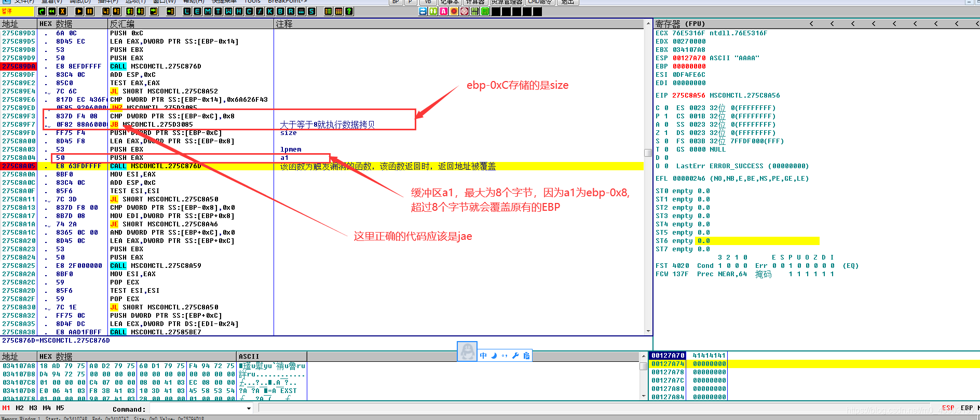Click the input method wrench settings icon
The image size is (980, 420).
click(515, 356)
